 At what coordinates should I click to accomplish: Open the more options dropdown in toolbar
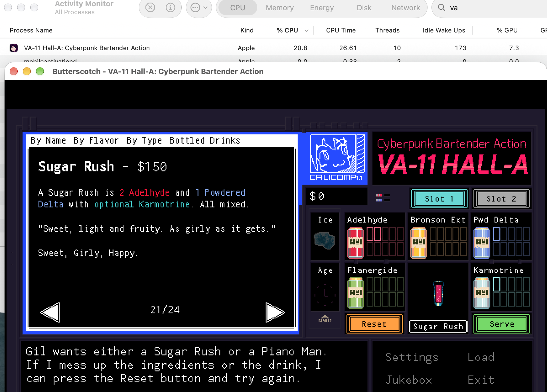[199, 8]
